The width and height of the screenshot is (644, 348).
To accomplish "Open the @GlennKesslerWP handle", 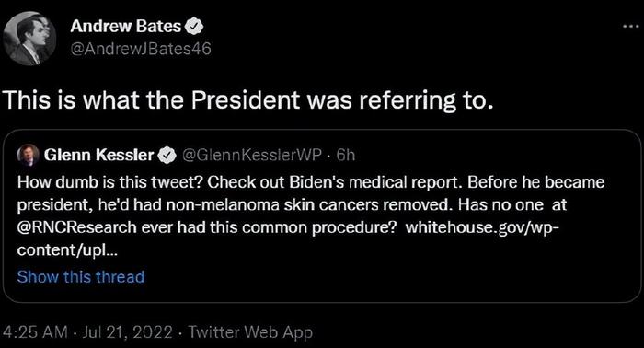I will (x=251, y=155).
